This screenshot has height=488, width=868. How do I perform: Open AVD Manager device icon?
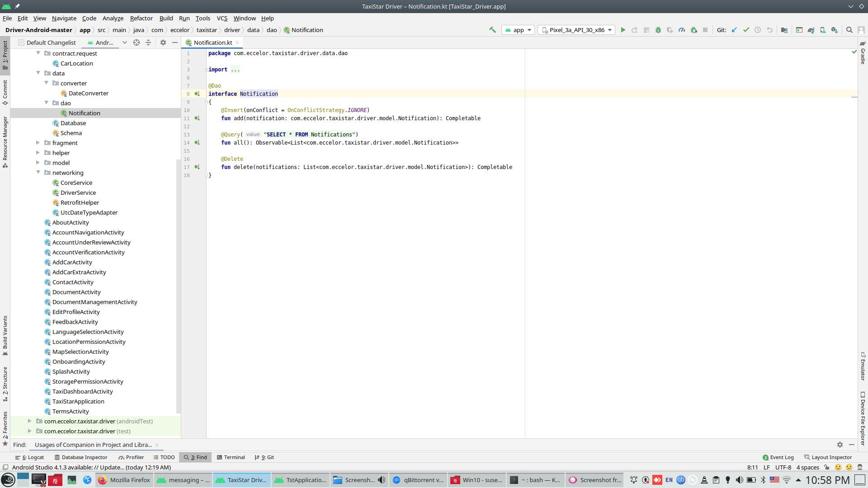pyautogui.click(x=823, y=30)
